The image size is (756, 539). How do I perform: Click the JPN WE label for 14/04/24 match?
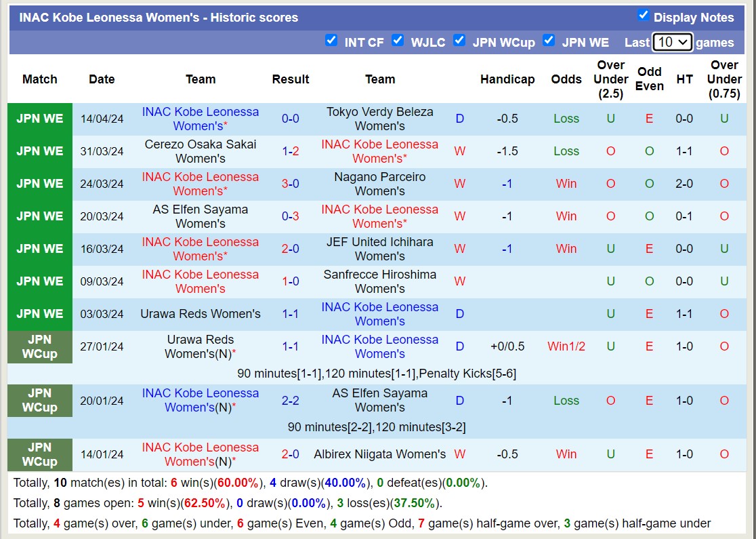(x=40, y=119)
